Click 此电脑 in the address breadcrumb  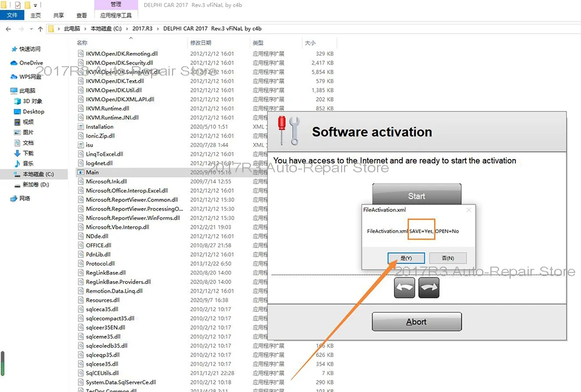click(72, 28)
